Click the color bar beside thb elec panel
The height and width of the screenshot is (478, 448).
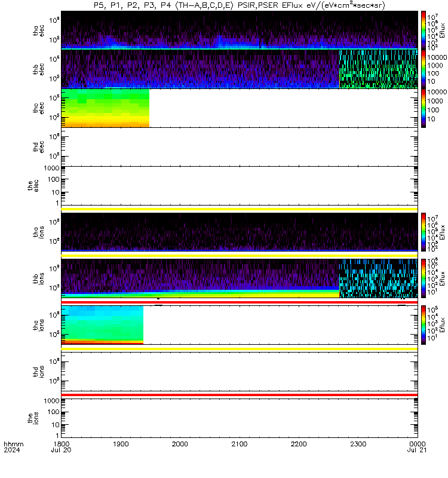point(424,69)
